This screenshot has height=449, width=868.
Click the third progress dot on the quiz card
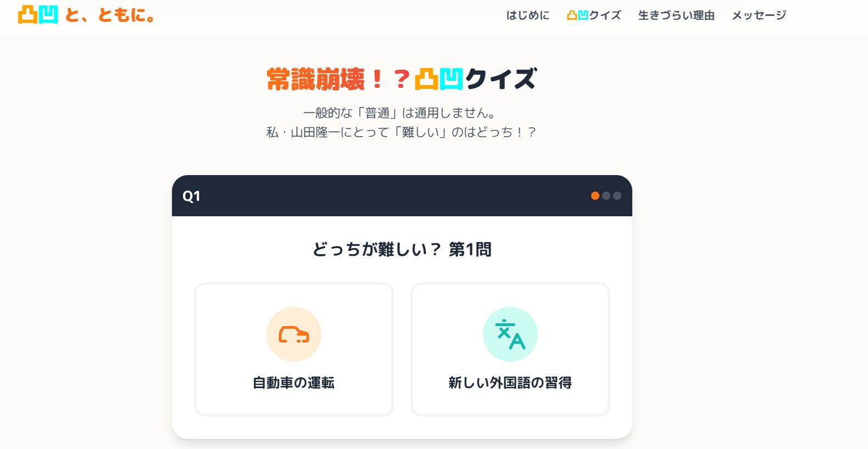tap(616, 195)
